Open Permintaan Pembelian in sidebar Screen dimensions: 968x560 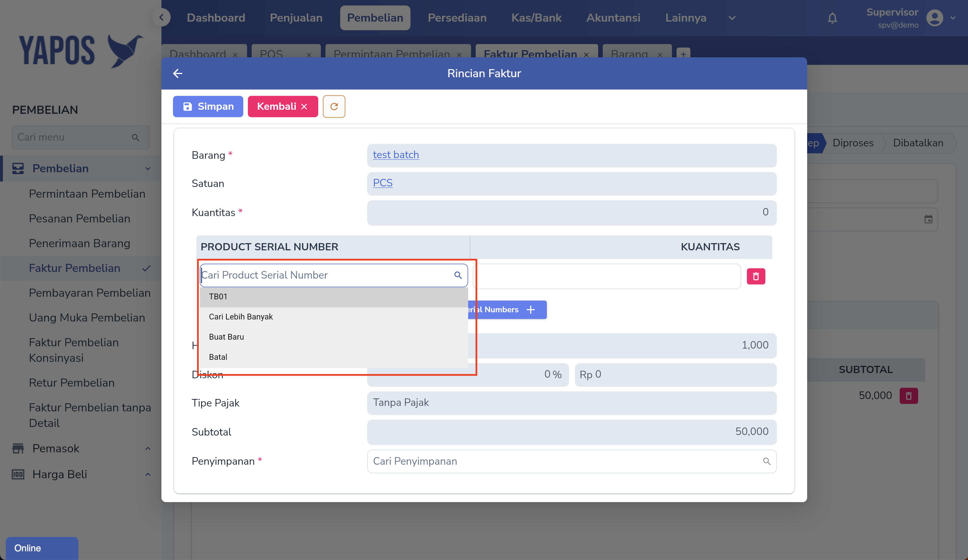(x=87, y=194)
